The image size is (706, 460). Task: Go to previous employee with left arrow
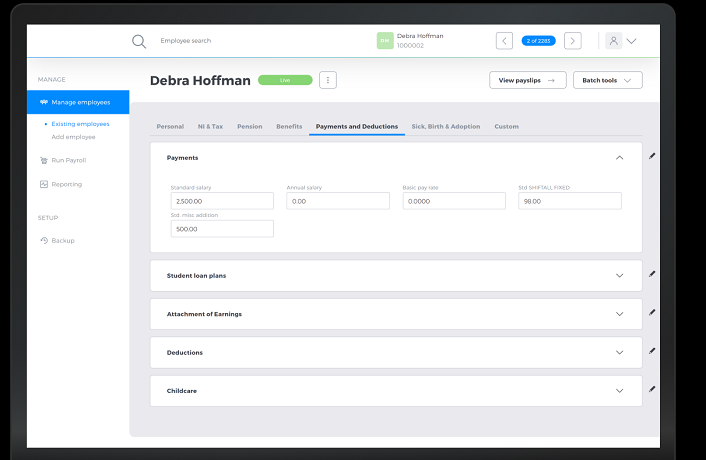coord(504,41)
